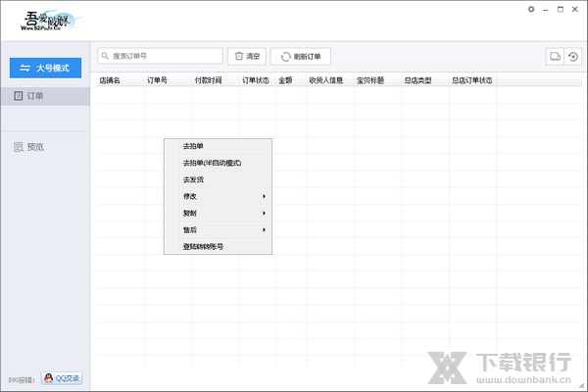Screen dimensions: 588x392
Task: Click the 刷新订单 button
Action: click(301, 57)
